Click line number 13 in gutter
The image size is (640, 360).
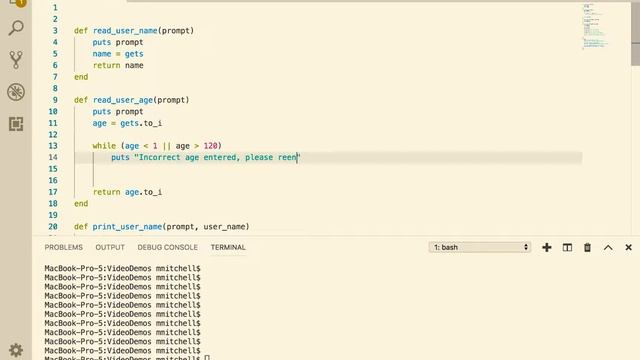[53, 146]
